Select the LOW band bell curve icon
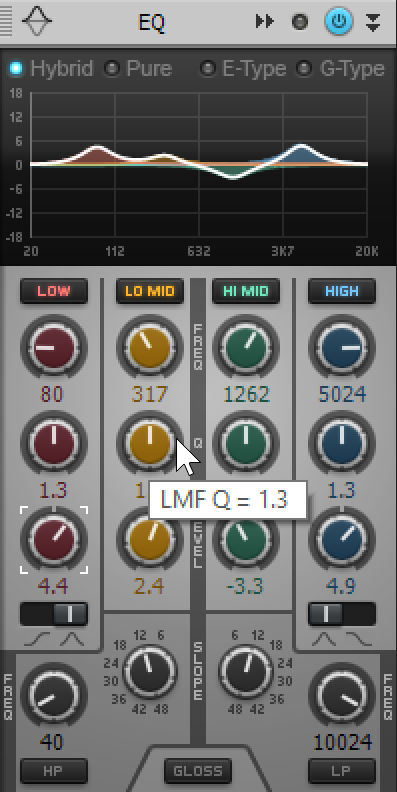This screenshot has height=792, width=397. click(x=73, y=640)
